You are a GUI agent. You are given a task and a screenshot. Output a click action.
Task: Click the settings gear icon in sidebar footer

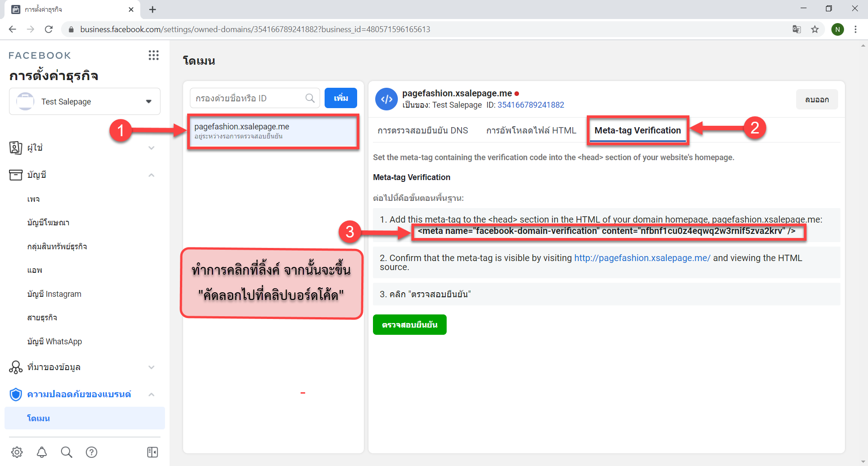point(17,452)
